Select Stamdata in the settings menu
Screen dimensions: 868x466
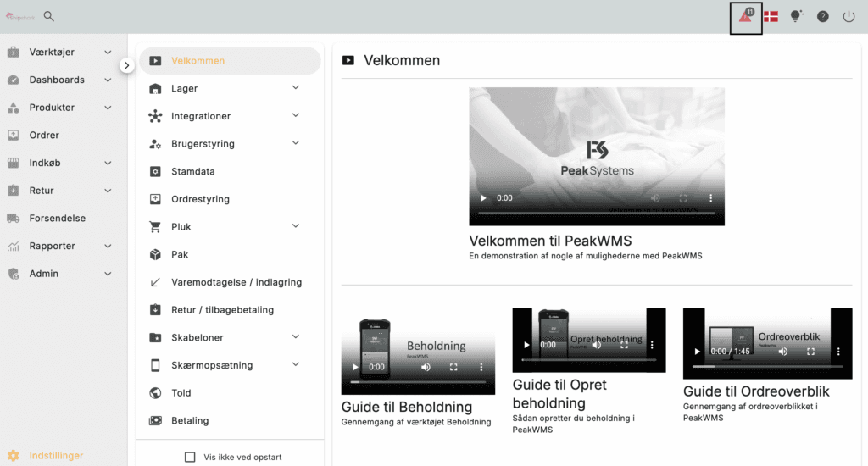pos(192,171)
